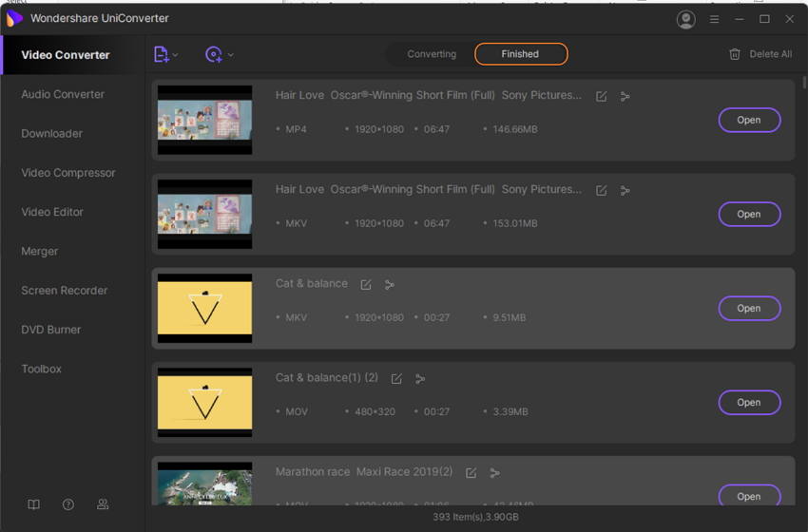Click the Delete All trash icon
This screenshot has width=808, height=532.
pyautogui.click(x=735, y=54)
